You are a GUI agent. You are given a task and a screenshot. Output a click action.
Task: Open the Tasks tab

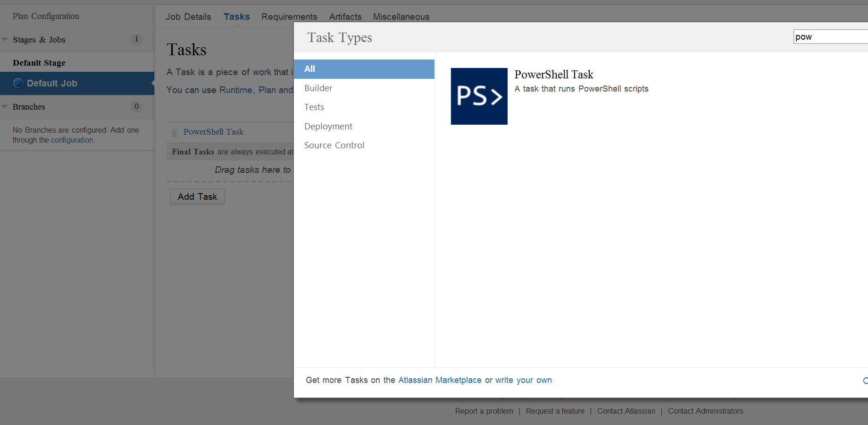pos(236,17)
